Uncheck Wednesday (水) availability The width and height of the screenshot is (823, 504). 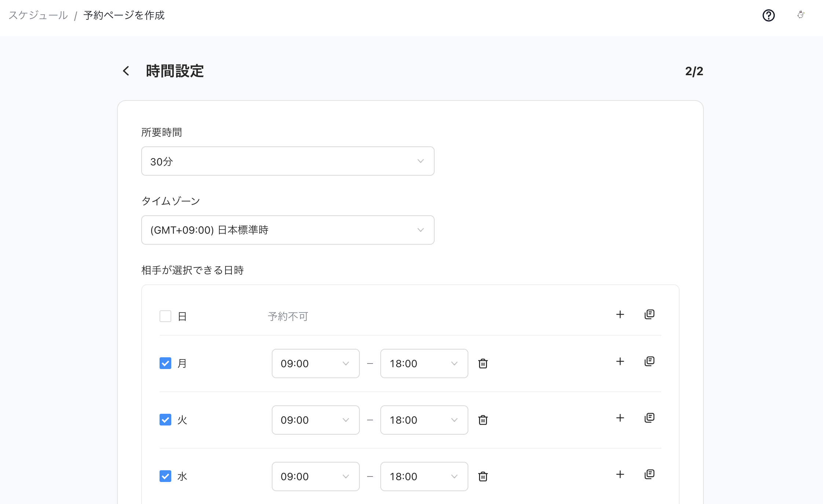tap(165, 476)
